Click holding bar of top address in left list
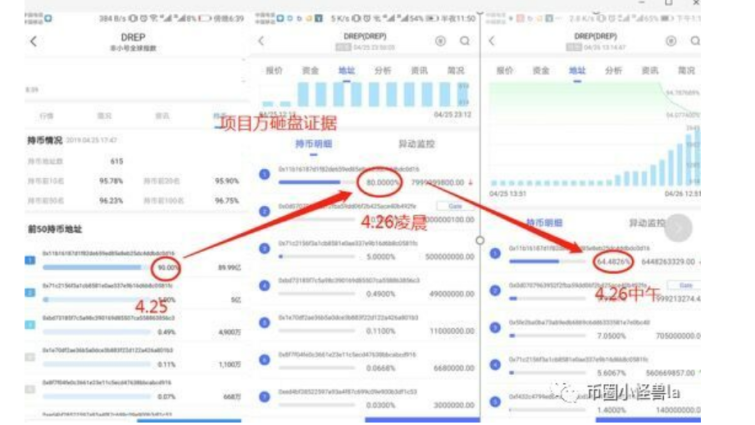This screenshot has height=425, width=755. tap(96, 267)
